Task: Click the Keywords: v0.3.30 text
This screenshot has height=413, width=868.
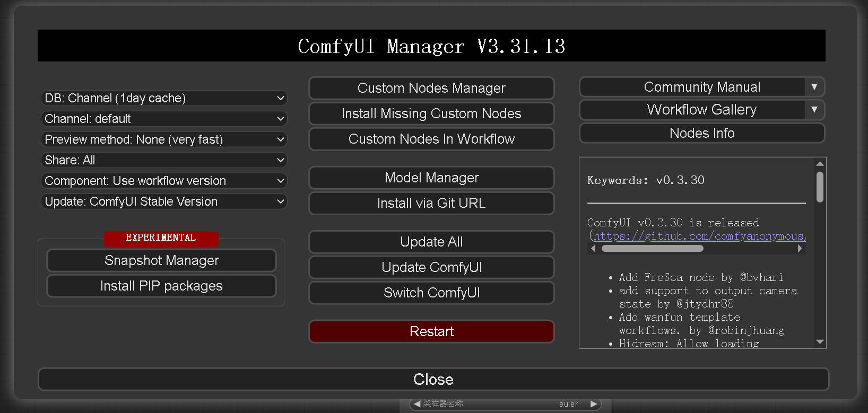Action: [x=646, y=180]
